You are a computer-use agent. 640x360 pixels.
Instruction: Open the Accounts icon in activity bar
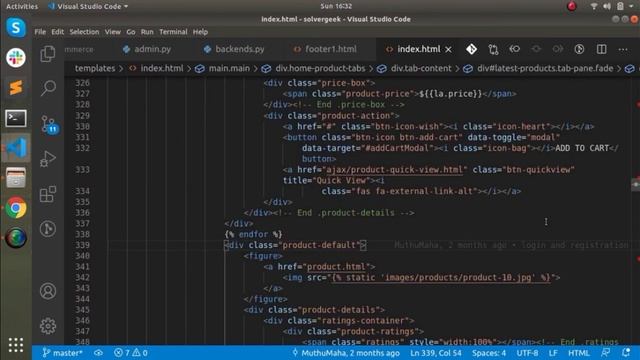coord(48,291)
